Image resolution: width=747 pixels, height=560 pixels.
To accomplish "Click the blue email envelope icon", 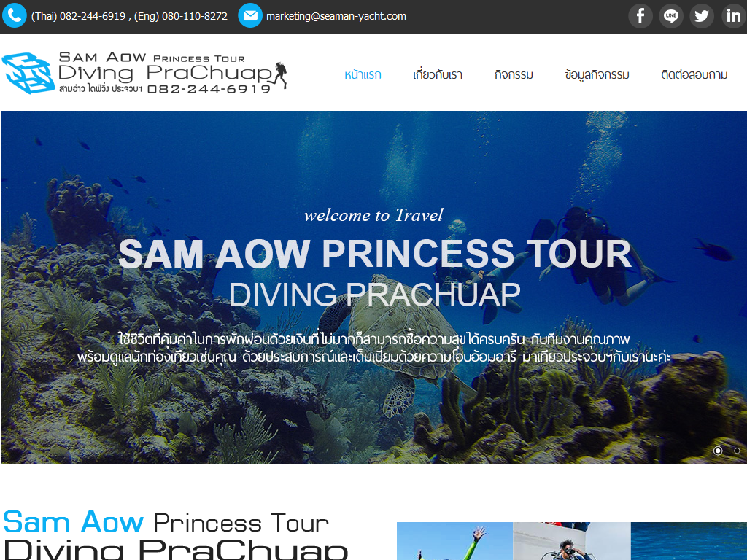I will coord(250,16).
